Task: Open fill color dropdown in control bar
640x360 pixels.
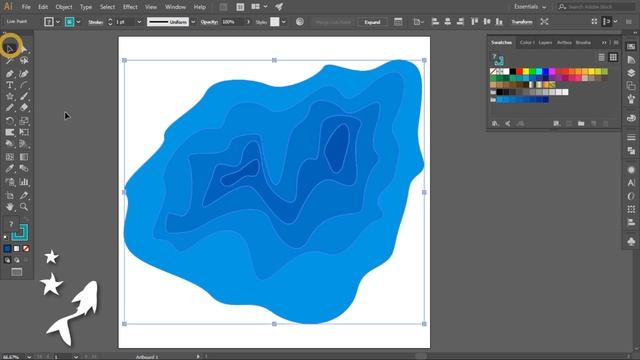Action: (x=58, y=22)
